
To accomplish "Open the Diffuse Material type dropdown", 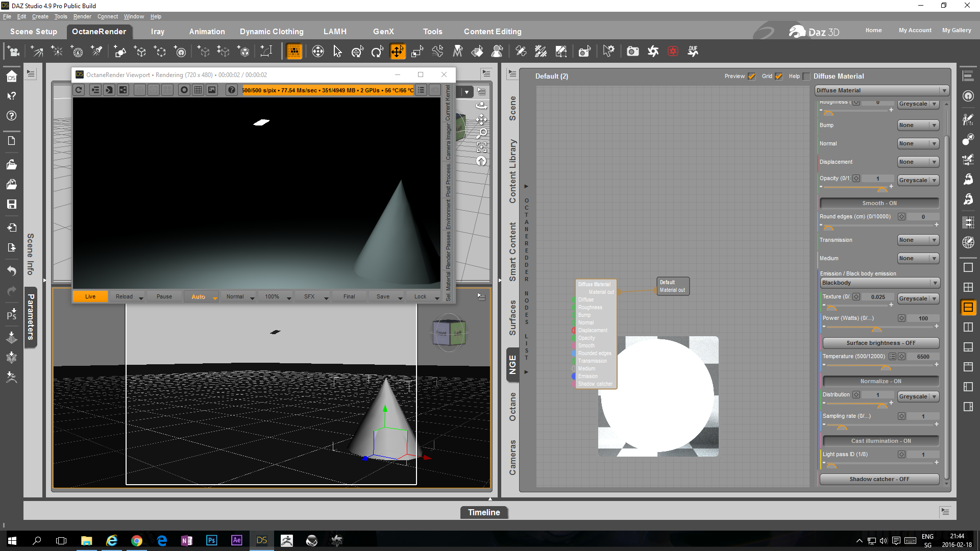I will point(881,90).
